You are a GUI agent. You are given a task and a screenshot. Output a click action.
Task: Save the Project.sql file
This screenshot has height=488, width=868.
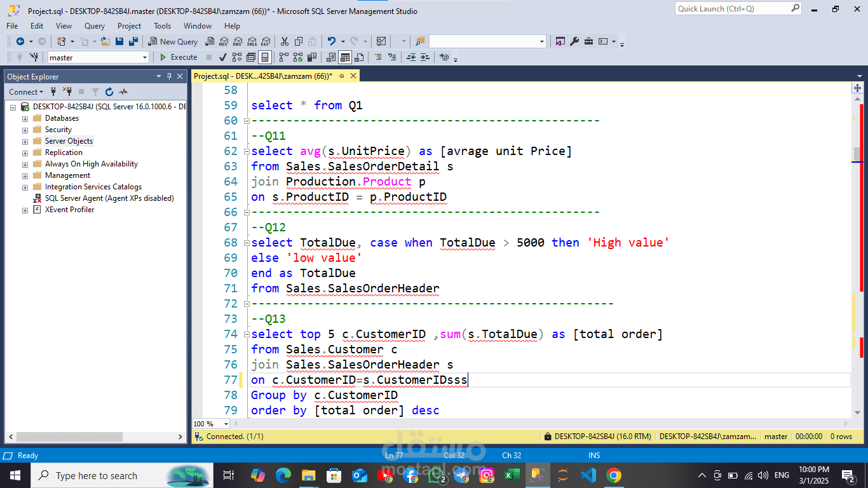pos(119,41)
